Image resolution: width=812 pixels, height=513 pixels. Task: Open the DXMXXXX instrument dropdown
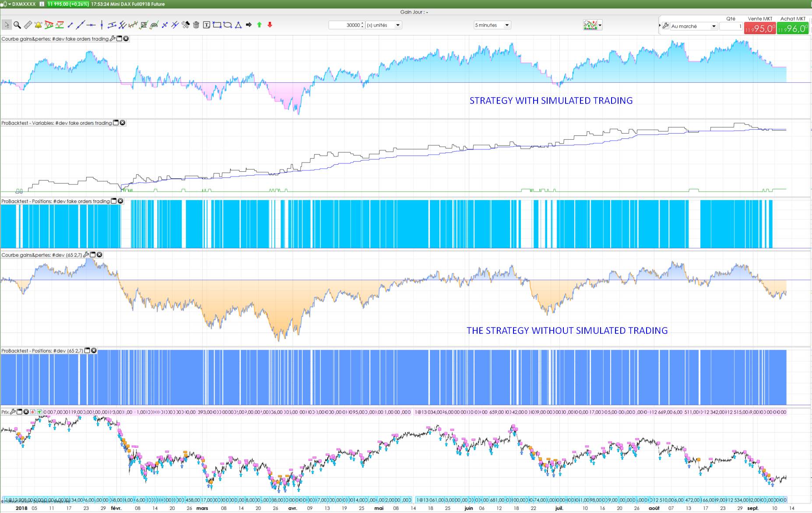(x=9, y=4)
